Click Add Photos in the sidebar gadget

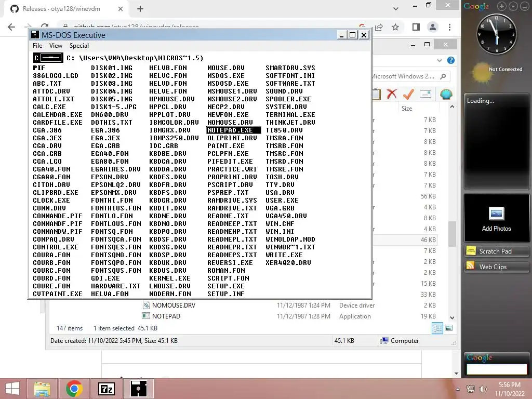coord(496,218)
